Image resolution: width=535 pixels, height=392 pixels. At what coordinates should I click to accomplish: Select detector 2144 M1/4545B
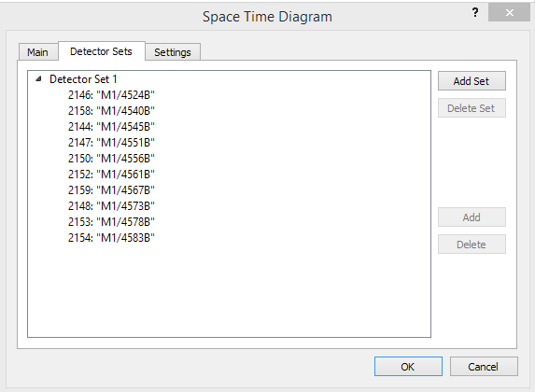[x=111, y=127]
